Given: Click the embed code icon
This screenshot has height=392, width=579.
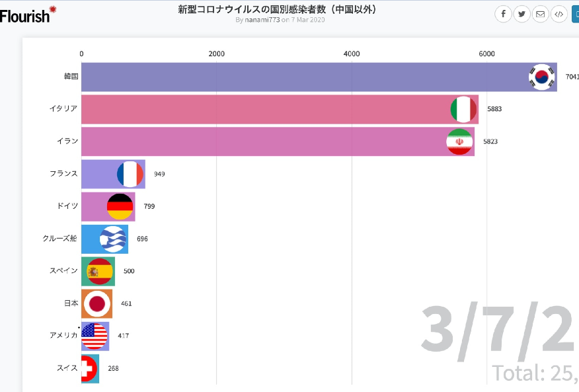Looking at the screenshot, I should (559, 14).
